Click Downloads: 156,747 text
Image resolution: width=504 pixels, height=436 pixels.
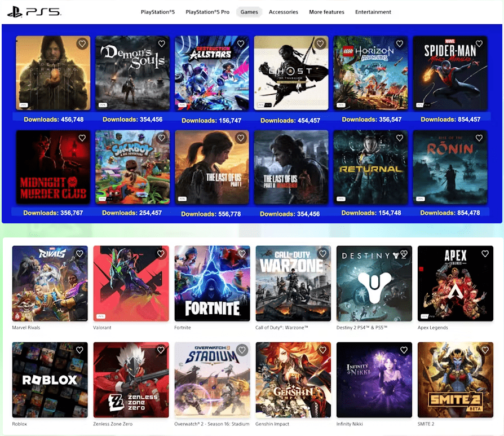[x=211, y=121]
